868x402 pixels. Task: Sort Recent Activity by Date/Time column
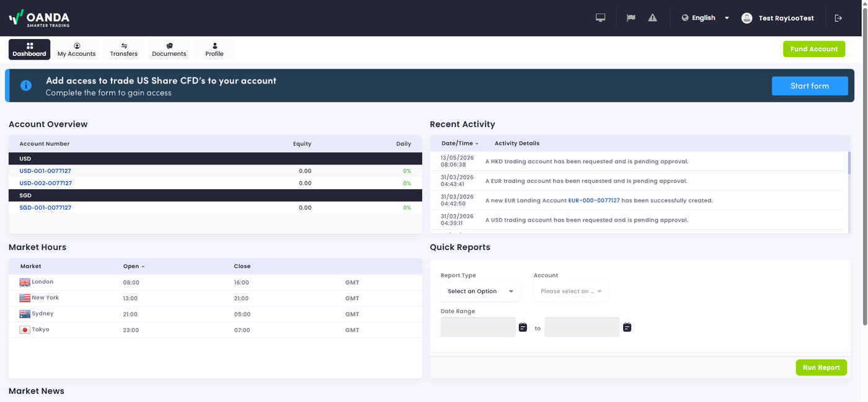click(459, 143)
